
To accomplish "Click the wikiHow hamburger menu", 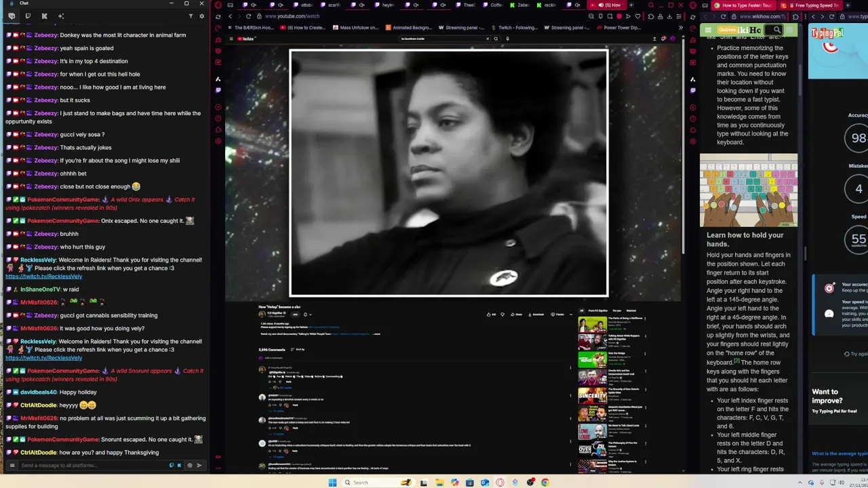I will click(x=708, y=30).
